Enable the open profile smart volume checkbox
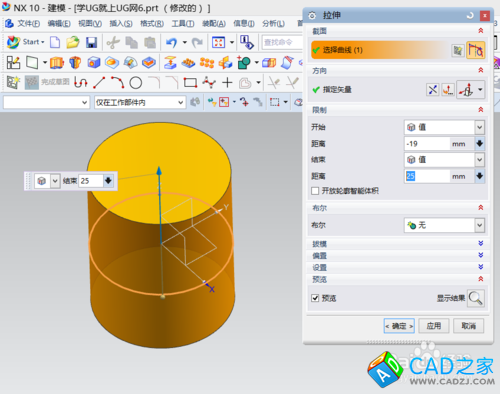500x394 pixels. [x=315, y=191]
